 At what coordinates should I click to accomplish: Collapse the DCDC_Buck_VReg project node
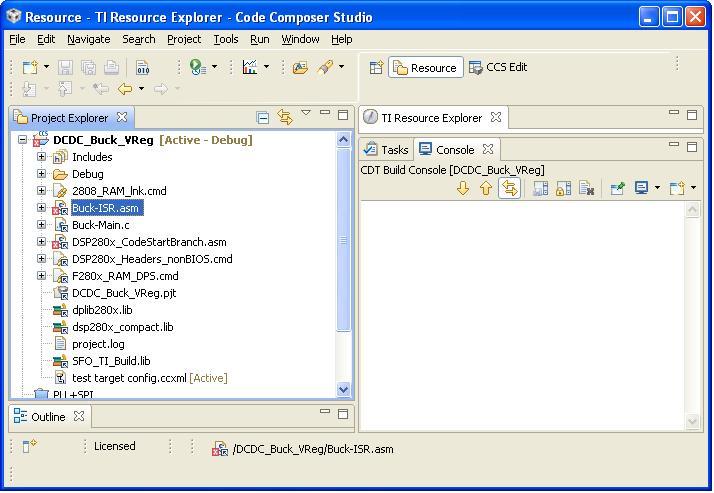tap(22, 140)
